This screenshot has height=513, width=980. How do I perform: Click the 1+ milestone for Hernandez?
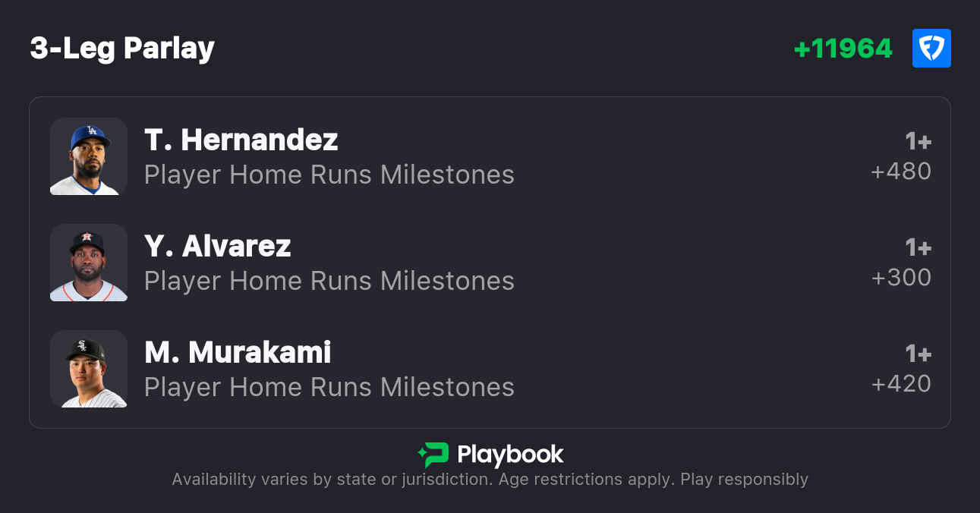click(x=918, y=141)
